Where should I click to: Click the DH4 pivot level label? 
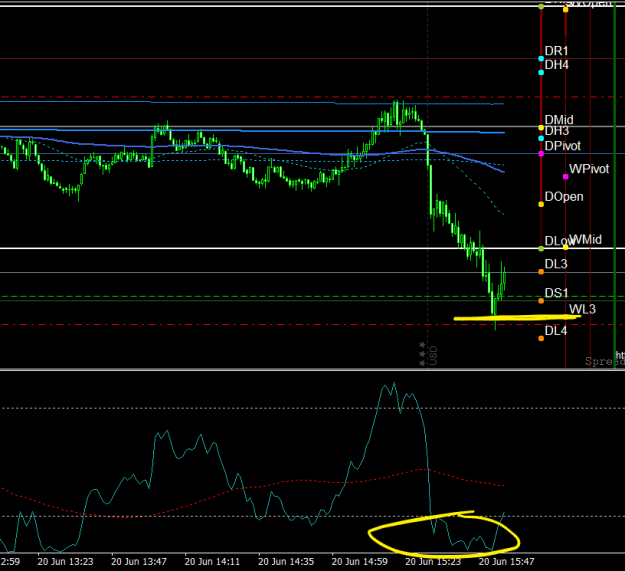(556, 65)
